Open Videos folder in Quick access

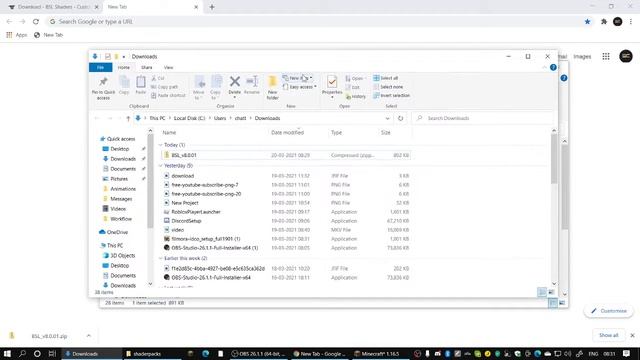click(118, 209)
